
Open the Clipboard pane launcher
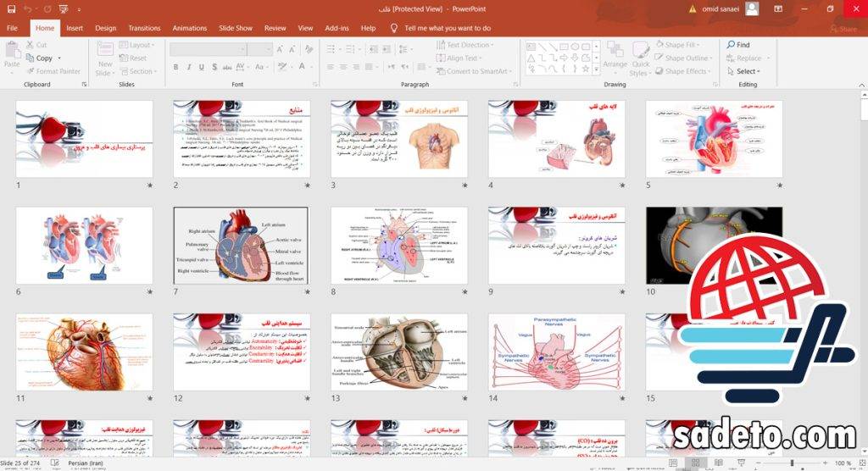84,84
